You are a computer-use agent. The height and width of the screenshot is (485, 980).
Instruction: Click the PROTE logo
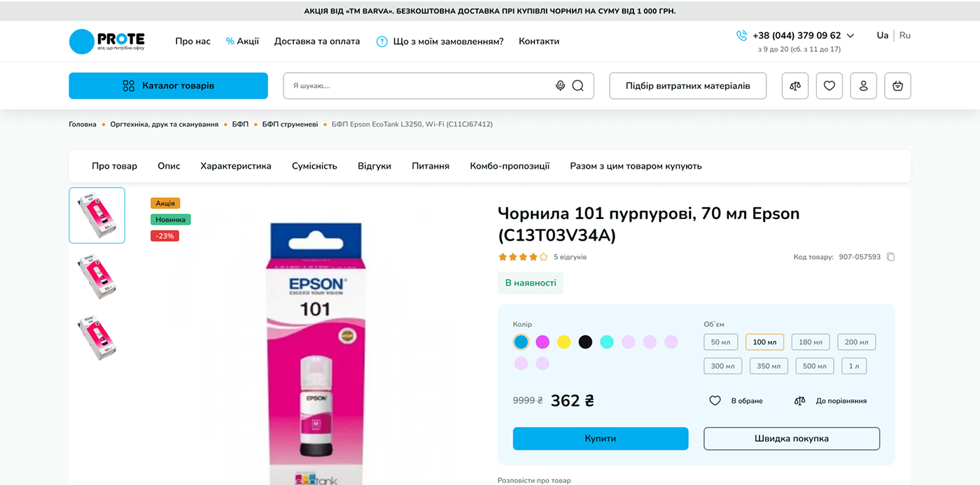pos(107,41)
